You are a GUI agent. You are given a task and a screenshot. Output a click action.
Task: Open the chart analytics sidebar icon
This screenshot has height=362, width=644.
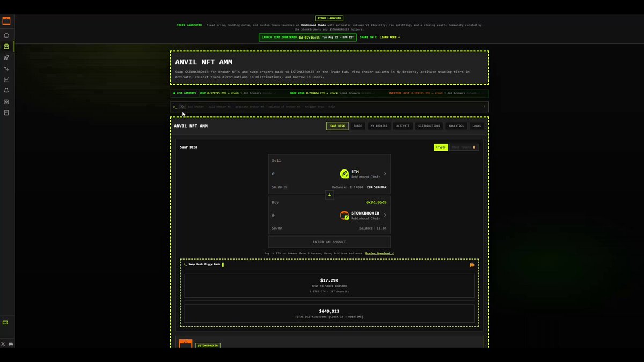click(6, 79)
